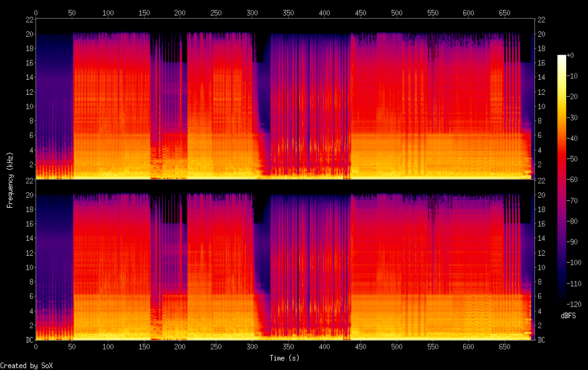Click the "DC" label at bottom-right of the lower channel
The height and width of the screenshot is (370, 588).
click(x=542, y=340)
